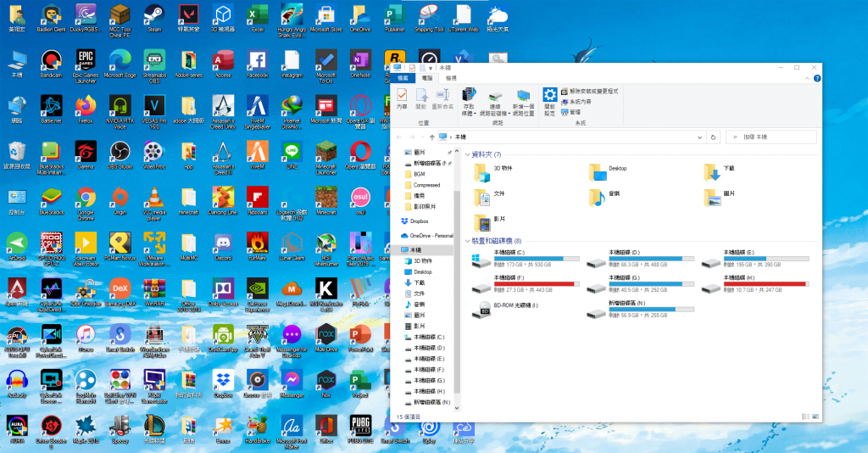Open Quick Access Toolbar customize arrow
The height and width of the screenshot is (453, 868).
coord(430,68)
